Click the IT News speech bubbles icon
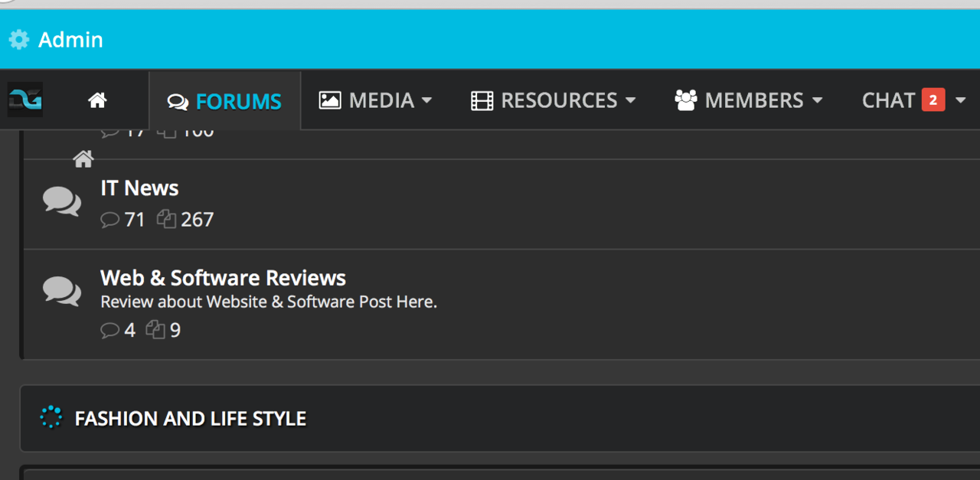The width and height of the screenshot is (980, 480). (x=62, y=201)
